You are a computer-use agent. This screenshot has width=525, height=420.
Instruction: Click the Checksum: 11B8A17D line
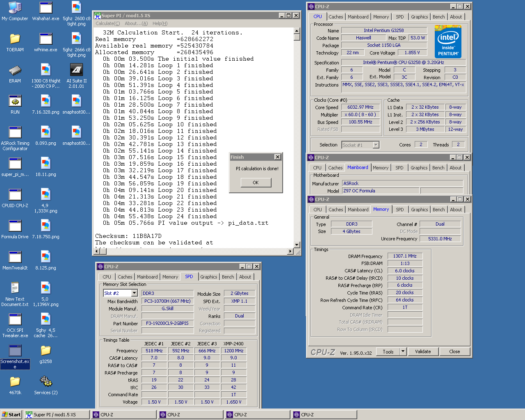pyautogui.click(x=128, y=236)
